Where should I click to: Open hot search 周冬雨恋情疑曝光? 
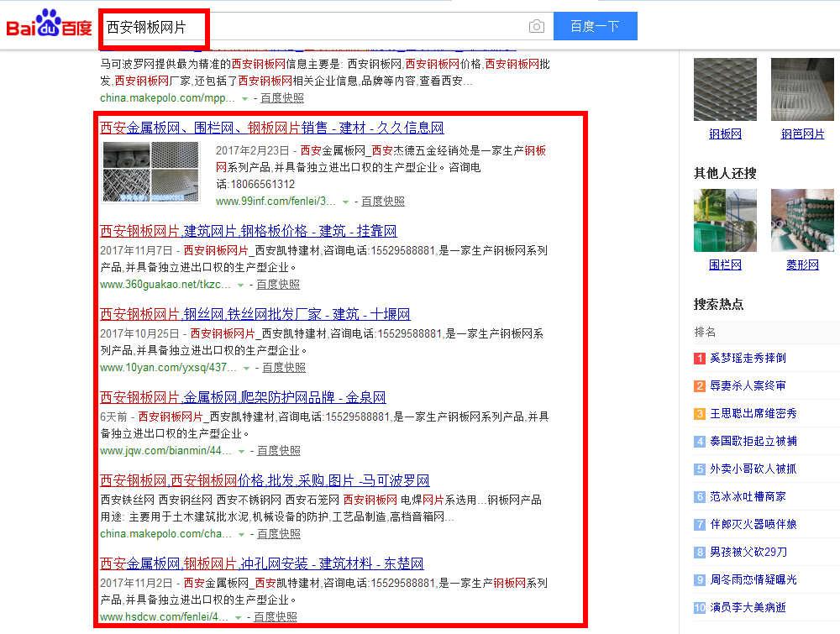coord(753,579)
